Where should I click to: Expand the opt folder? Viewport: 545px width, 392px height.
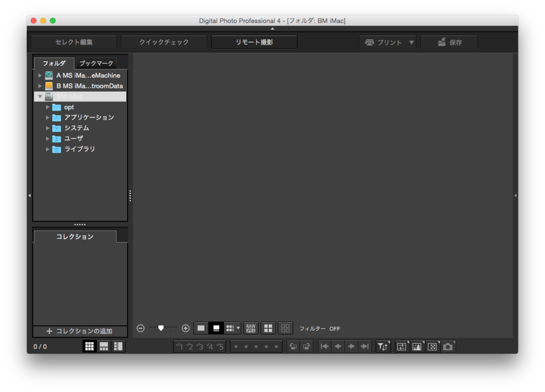point(47,107)
